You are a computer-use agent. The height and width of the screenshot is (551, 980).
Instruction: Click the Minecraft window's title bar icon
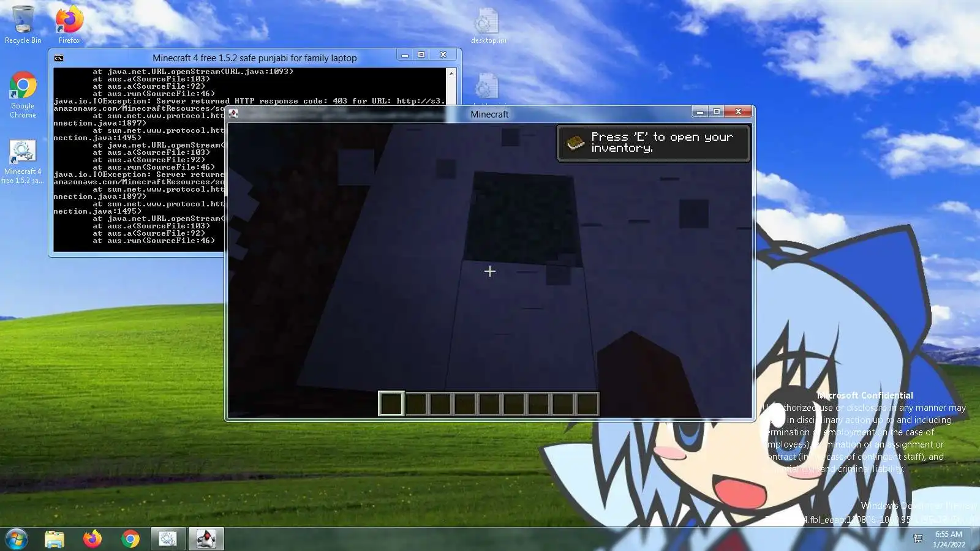233,113
